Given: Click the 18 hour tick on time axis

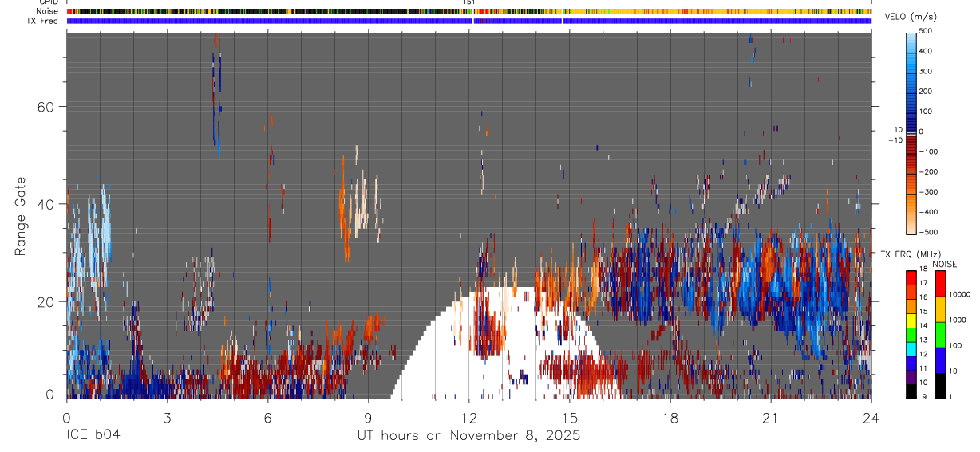Looking at the screenshot, I should [670, 416].
